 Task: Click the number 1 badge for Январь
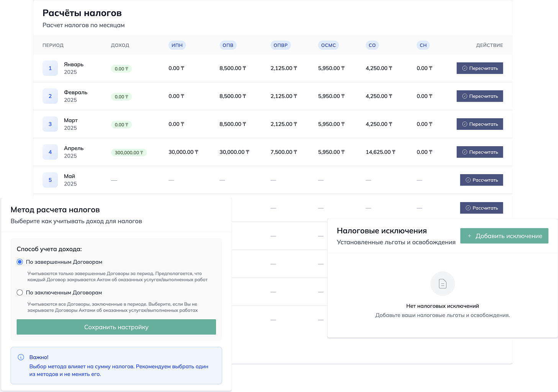pyautogui.click(x=50, y=68)
